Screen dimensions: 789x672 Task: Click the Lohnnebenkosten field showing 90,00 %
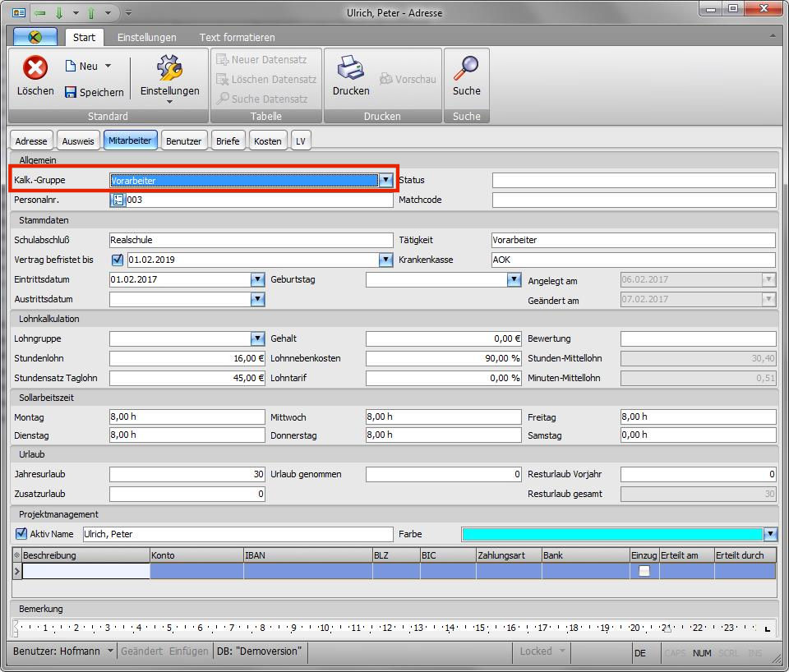[443, 358]
